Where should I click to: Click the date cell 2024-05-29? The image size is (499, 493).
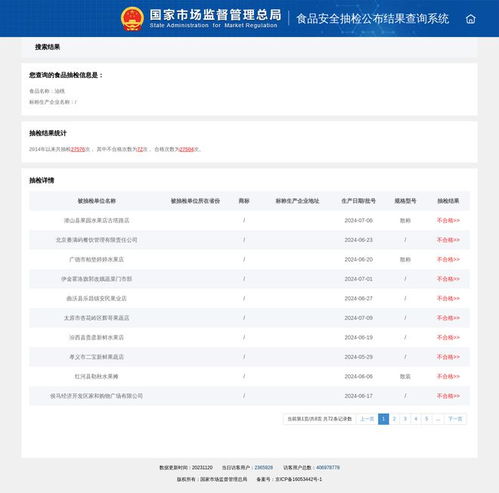[x=358, y=357]
